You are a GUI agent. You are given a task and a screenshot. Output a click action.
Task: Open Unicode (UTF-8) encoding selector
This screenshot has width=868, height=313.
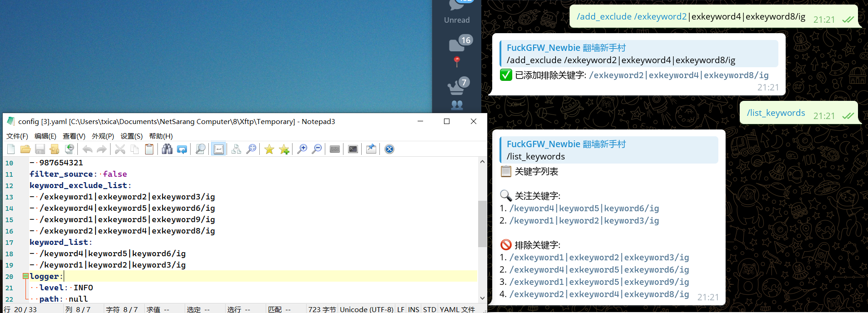tap(366, 309)
